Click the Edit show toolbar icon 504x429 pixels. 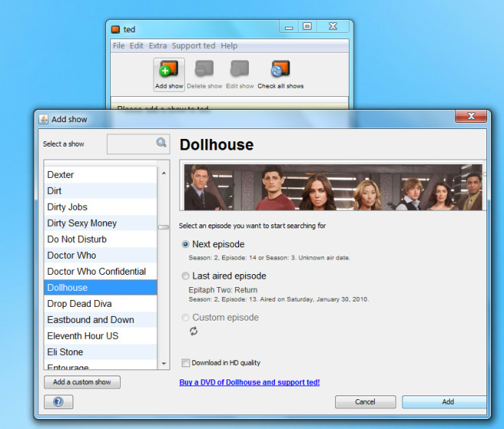pos(240,75)
